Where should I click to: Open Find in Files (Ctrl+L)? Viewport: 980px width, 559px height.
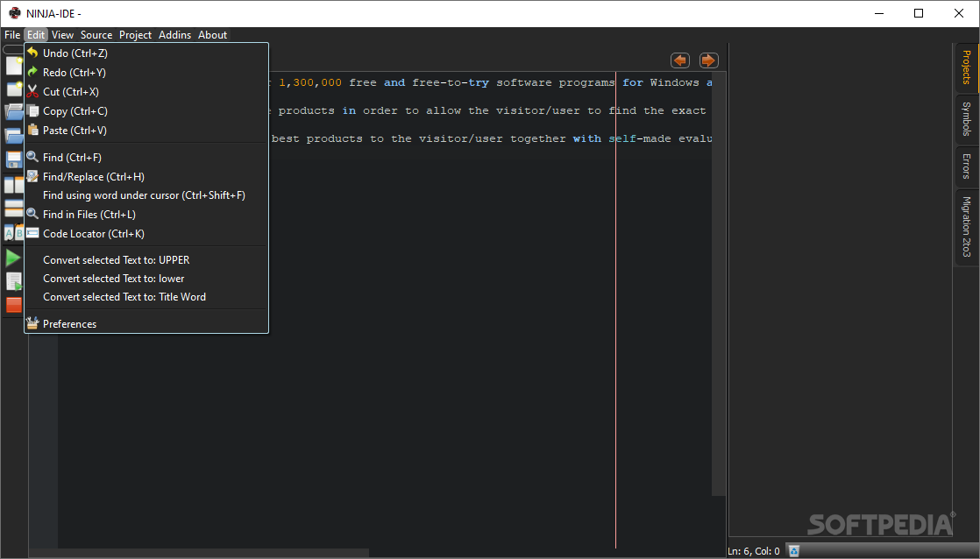click(146, 215)
